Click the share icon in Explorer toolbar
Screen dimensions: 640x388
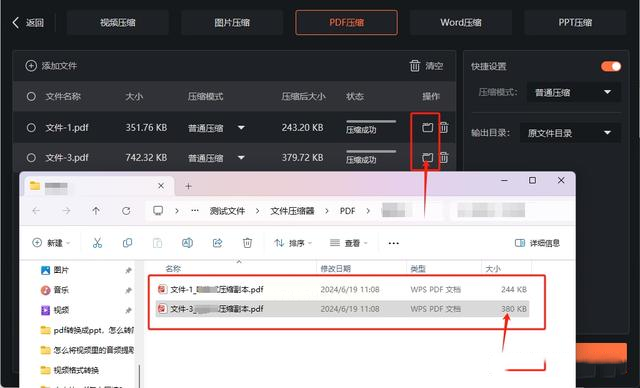pyautogui.click(x=218, y=243)
